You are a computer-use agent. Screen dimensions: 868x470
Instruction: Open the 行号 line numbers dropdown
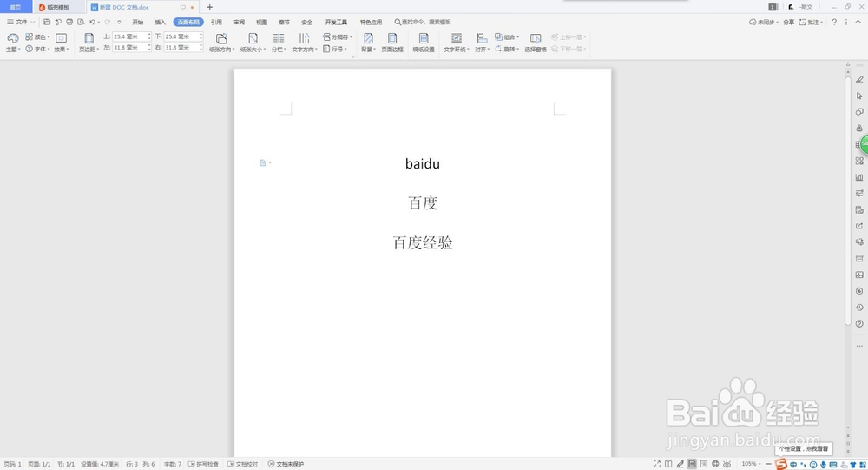pyautogui.click(x=335, y=49)
